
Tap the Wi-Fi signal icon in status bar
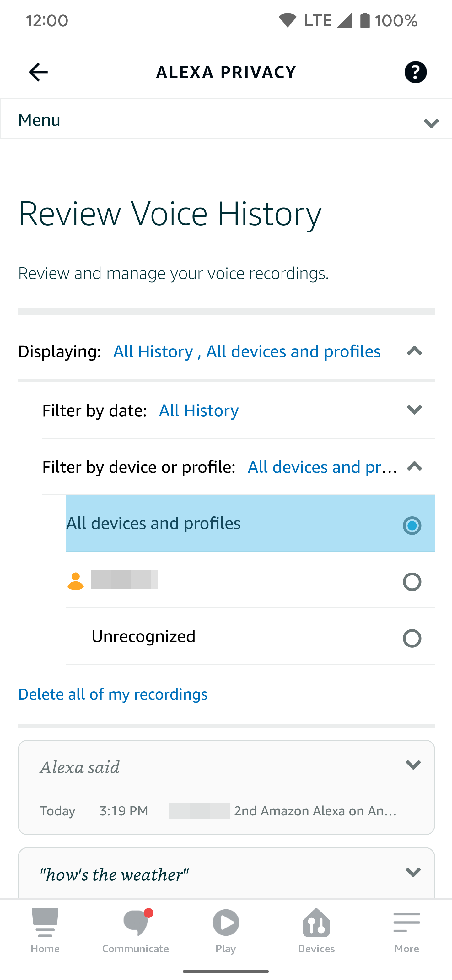[x=288, y=20]
